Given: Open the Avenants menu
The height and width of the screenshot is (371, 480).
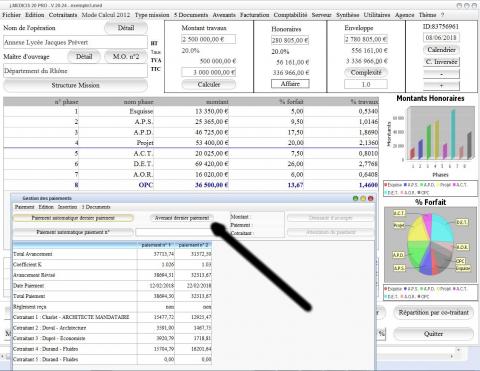Looking at the screenshot, I should pyautogui.click(x=224, y=15).
